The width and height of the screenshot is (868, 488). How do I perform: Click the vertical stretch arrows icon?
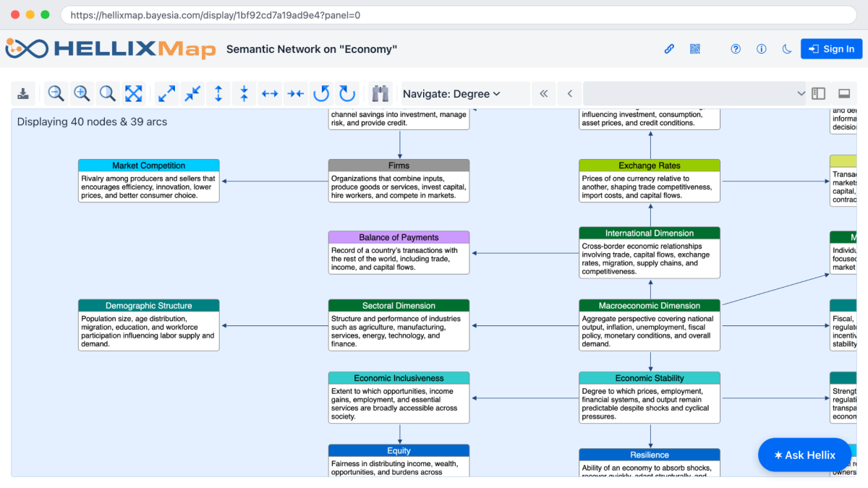(x=218, y=93)
